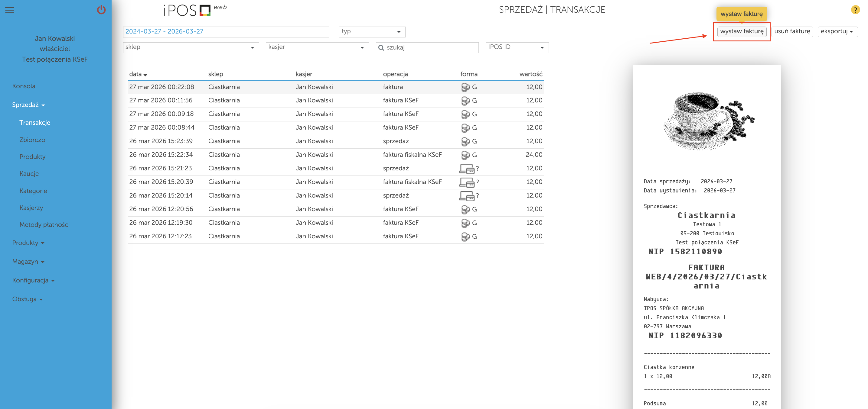Click the magnifier icon in the search field
The image size is (868, 409).
tap(381, 48)
